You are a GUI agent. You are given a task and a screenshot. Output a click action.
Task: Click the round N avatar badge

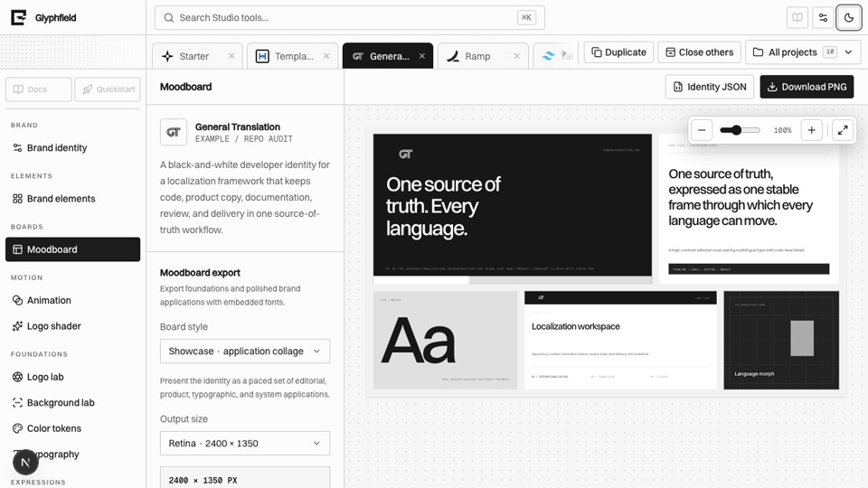click(x=25, y=462)
